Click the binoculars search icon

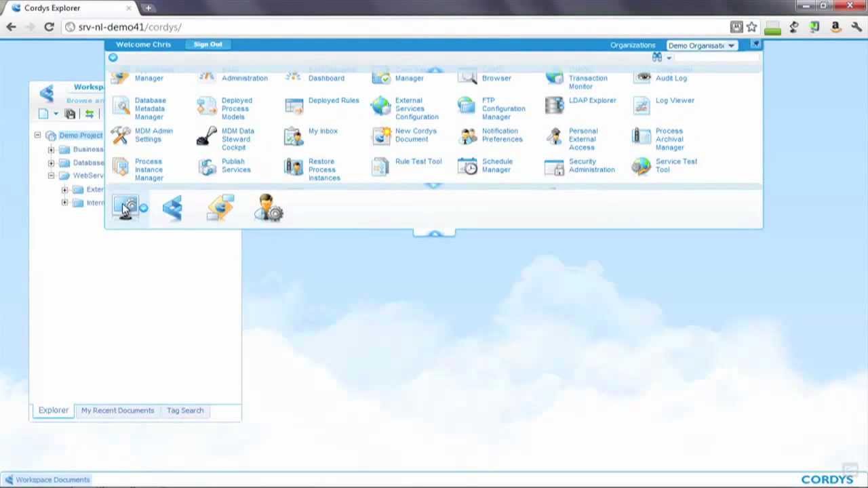[x=657, y=58]
